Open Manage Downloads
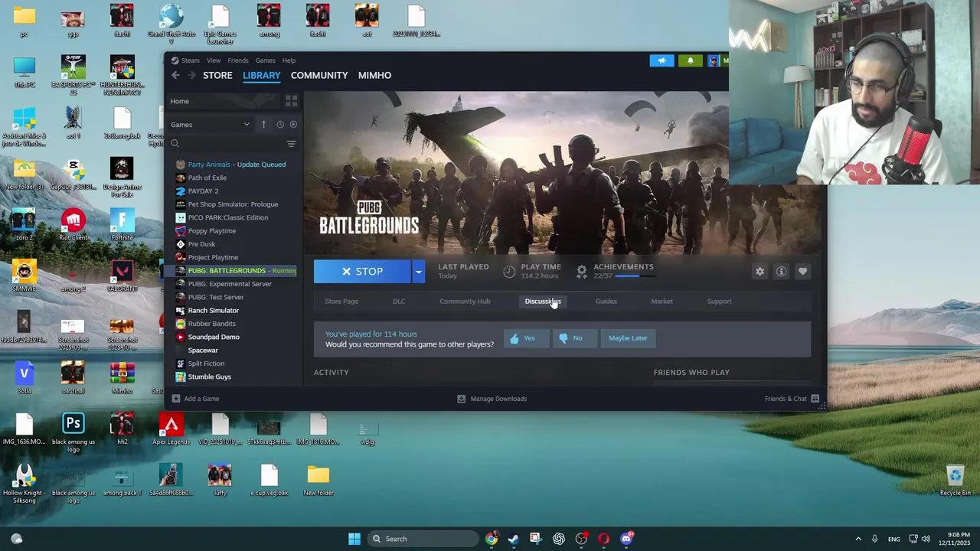This screenshot has height=551, width=980. tap(492, 399)
